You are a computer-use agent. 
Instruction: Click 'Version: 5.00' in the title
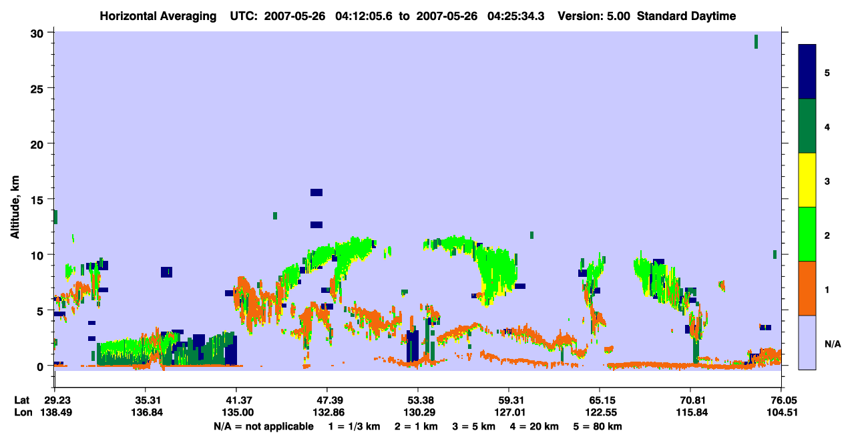click(593, 16)
